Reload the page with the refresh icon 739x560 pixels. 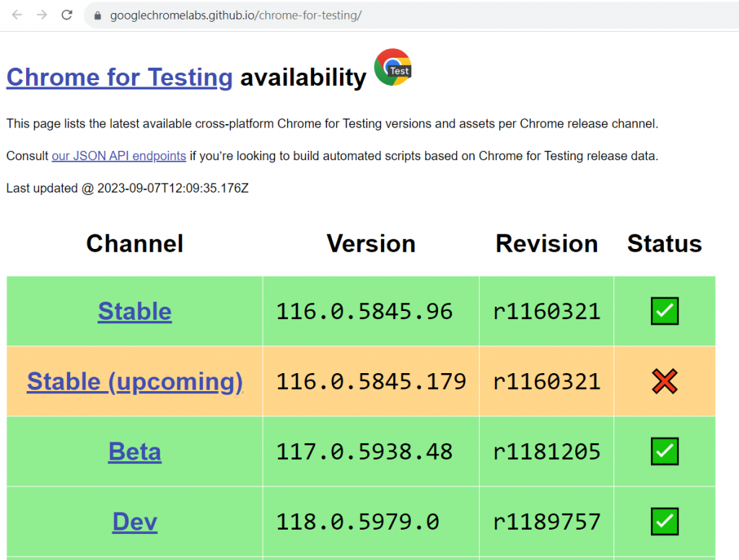tap(67, 15)
